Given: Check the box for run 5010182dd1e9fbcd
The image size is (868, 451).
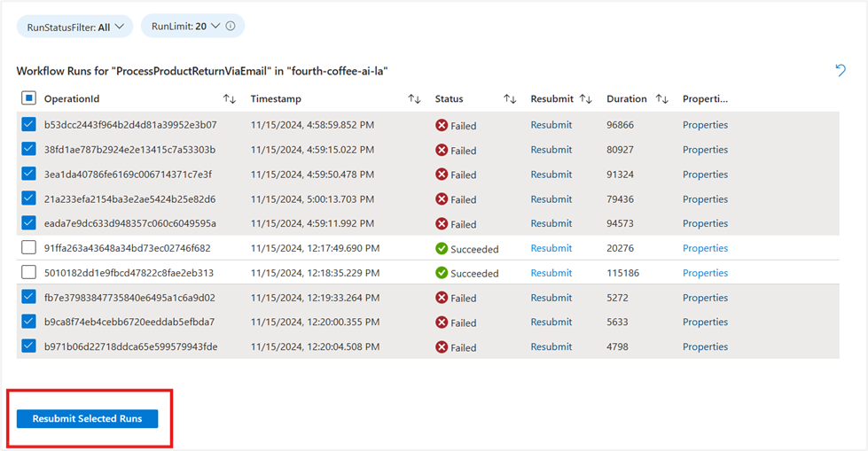Looking at the screenshot, I should point(28,272).
